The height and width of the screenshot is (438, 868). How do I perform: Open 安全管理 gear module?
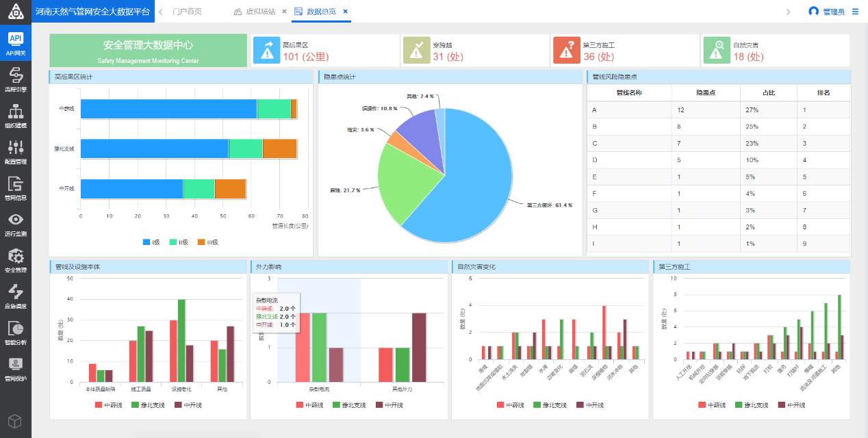click(x=15, y=260)
